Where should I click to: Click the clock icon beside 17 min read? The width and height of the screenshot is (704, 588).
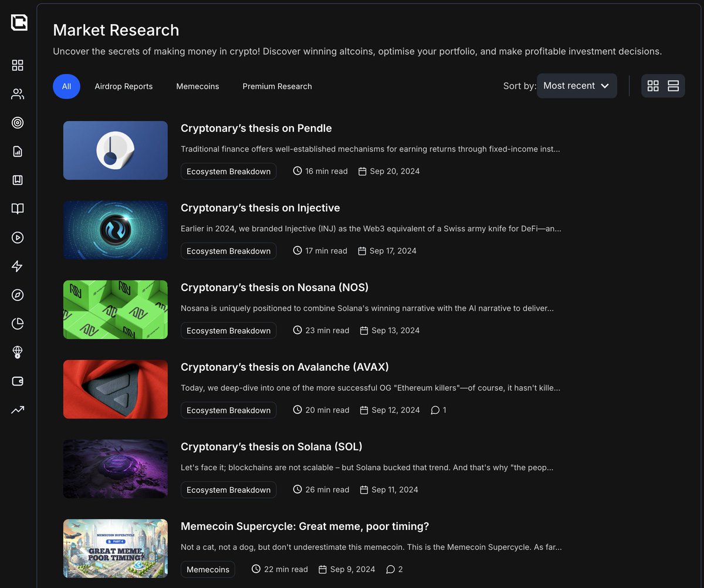point(297,251)
